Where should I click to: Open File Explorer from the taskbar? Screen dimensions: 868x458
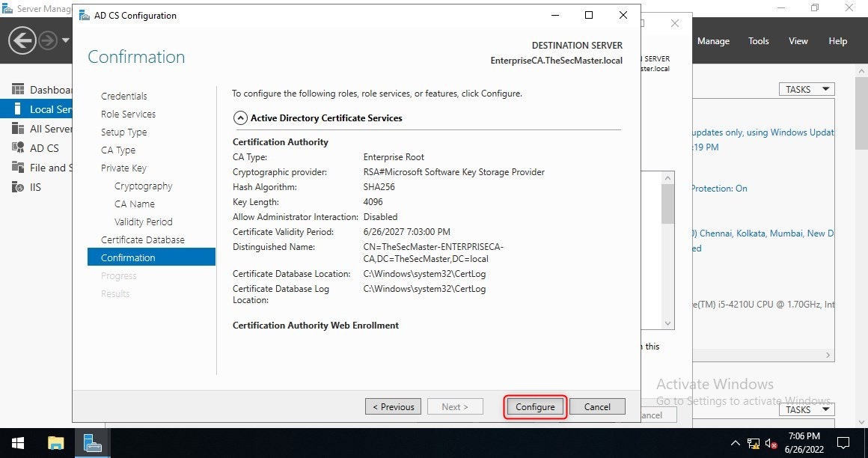click(x=56, y=443)
